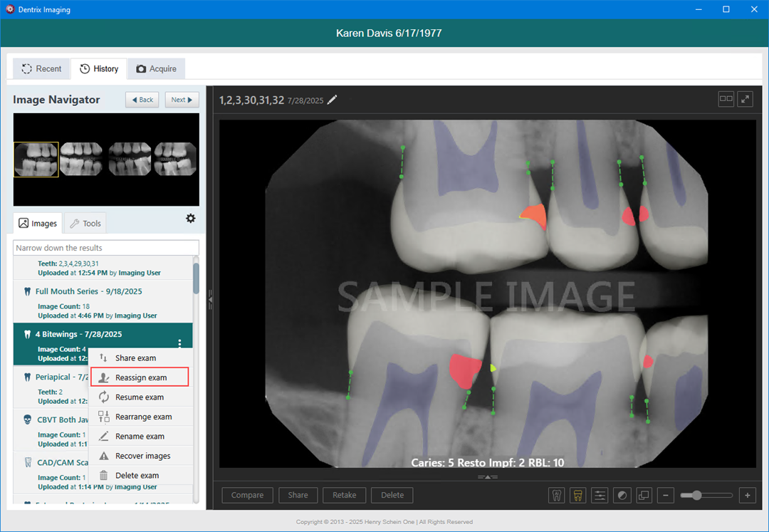Edit the exam name with the pencil icon
769x532 pixels.
pyautogui.click(x=332, y=100)
